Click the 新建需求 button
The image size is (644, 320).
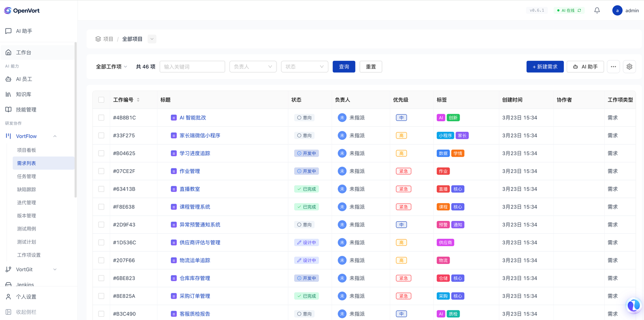click(x=545, y=67)
